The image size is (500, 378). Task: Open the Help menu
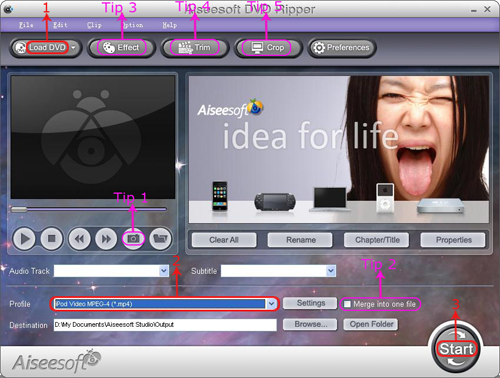coord(169,25)
